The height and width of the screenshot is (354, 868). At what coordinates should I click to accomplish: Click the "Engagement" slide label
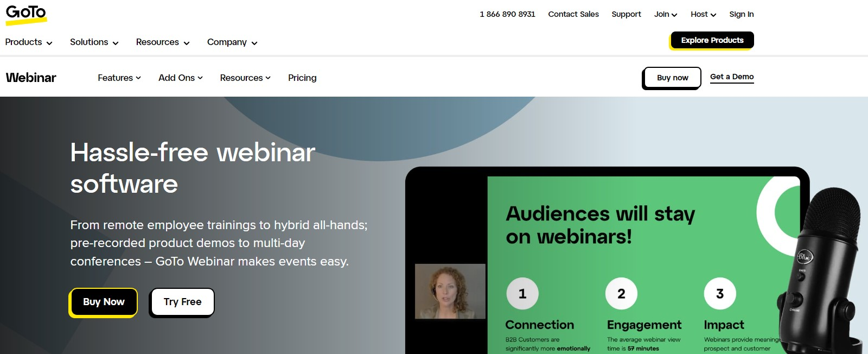click(x=644, y=325)
